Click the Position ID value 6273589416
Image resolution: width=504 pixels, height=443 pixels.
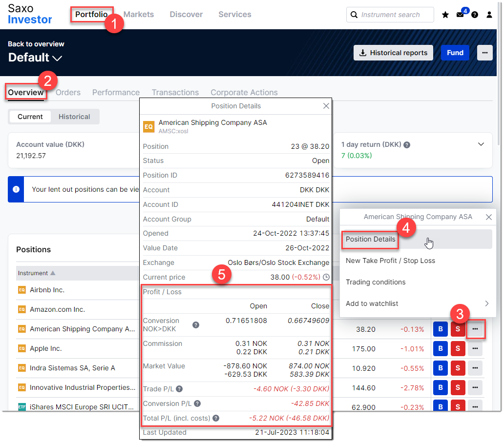coord(307,175)
